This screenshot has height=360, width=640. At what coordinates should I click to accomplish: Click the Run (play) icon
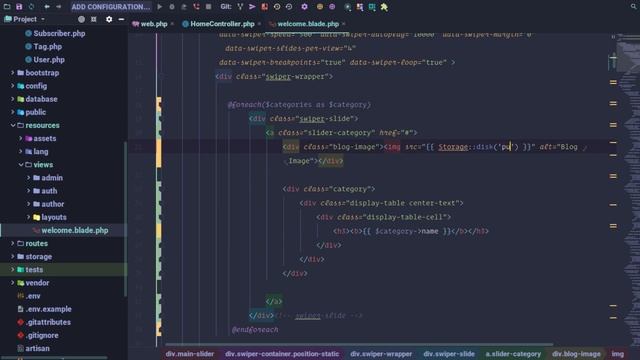tap(160, 7)
